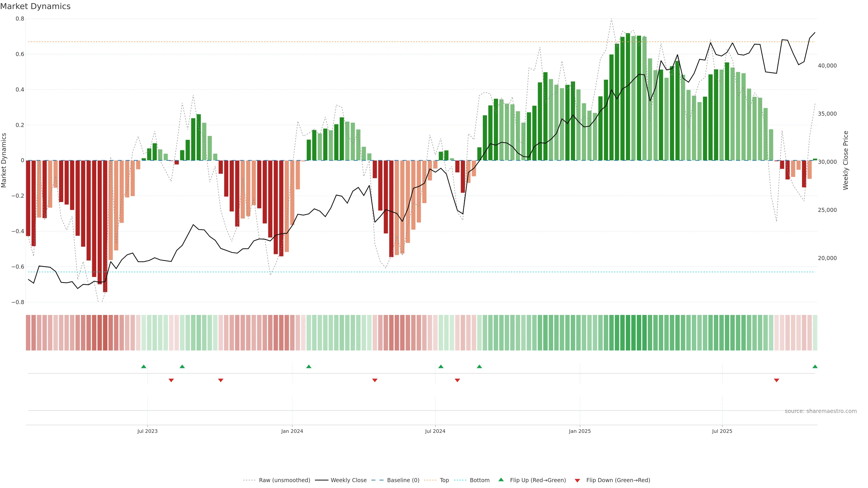Toggle the Baseline (0) legend entry
The image size is (868, 488).
coord(403,480)
